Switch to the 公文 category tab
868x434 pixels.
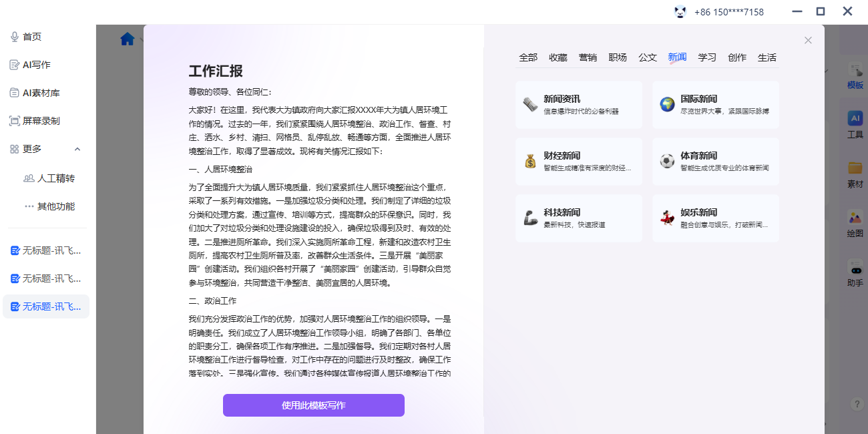coord(647,57)
